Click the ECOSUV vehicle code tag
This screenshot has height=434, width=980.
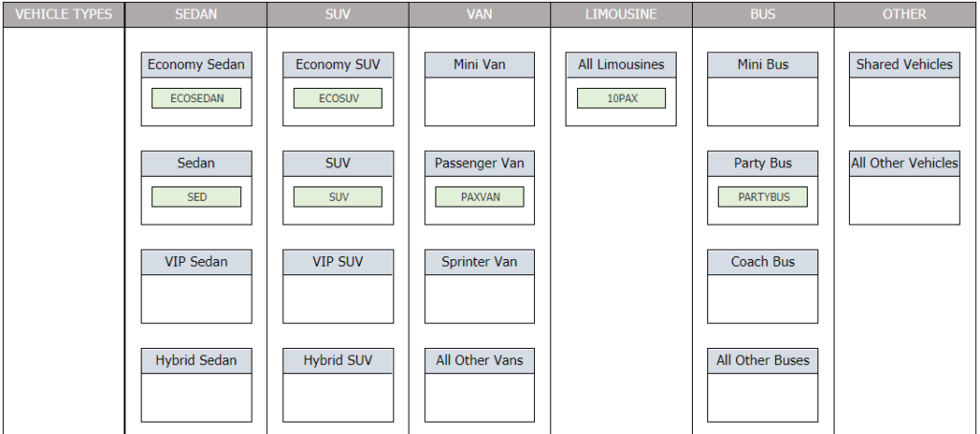(338, 98)
